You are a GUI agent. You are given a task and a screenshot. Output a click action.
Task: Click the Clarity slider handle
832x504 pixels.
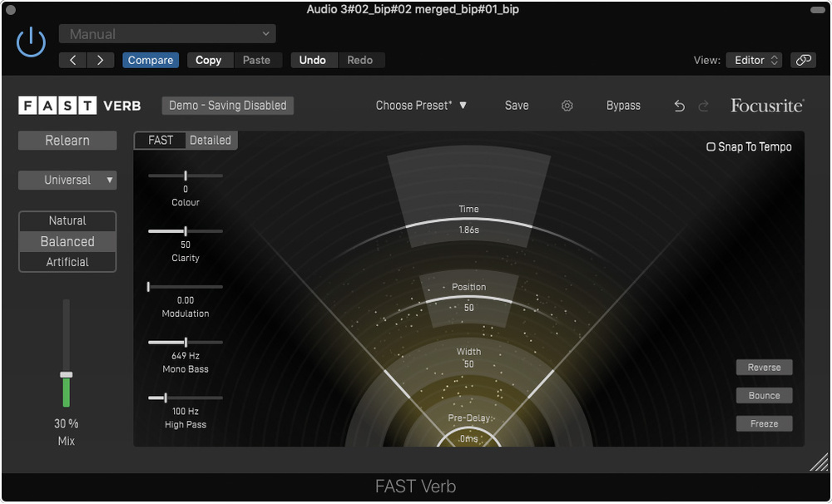pyautogui.click(x=186, y=231)
